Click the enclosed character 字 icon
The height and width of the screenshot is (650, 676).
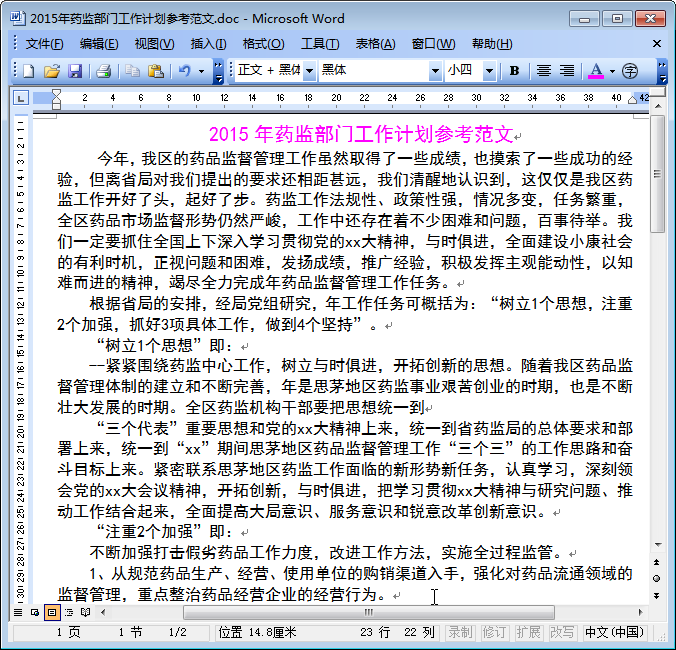[629, 71]
